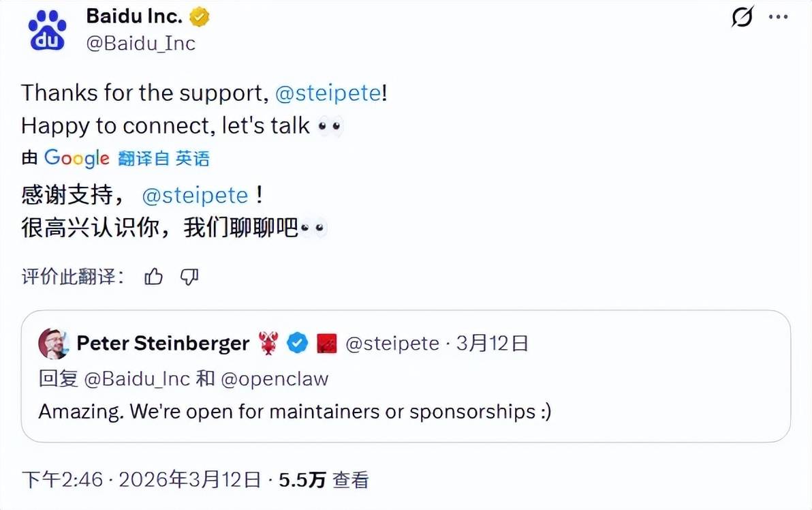Click the blue verified checkmark badge
Screen dimensions: 812x510
point(297,343)
